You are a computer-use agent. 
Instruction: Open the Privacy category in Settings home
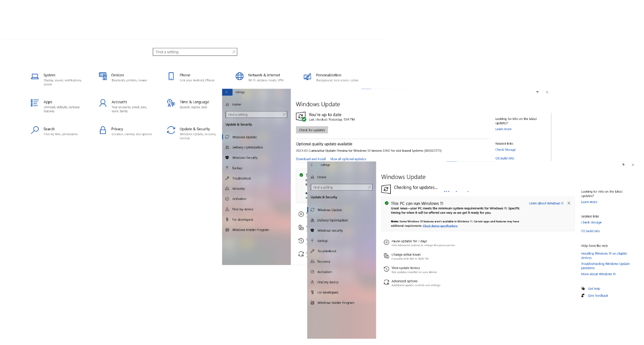[x=125, y=131]
